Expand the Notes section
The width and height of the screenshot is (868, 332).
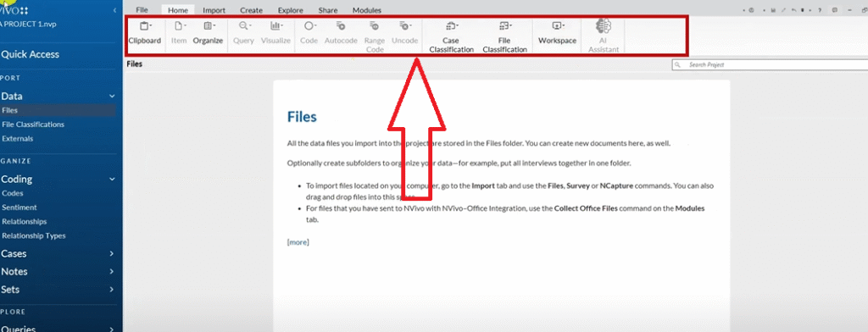point(112,272)
